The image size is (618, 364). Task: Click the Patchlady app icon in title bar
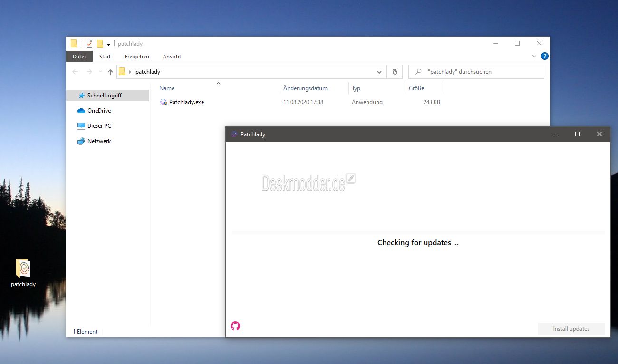(x=234, y=134)
